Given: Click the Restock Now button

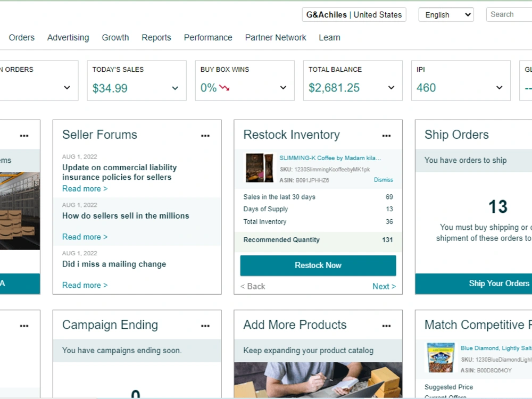Looking at the screenshot, I should pos(318,265).
